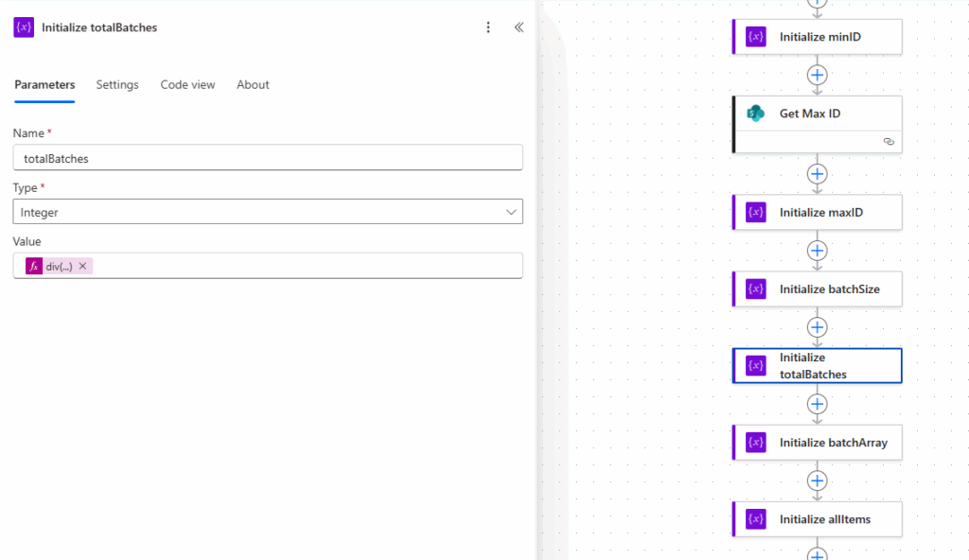This screenshot has width=969, height=560.
Task: Insert a step after Initialize batchSize
Action: (x=817, y=327)
